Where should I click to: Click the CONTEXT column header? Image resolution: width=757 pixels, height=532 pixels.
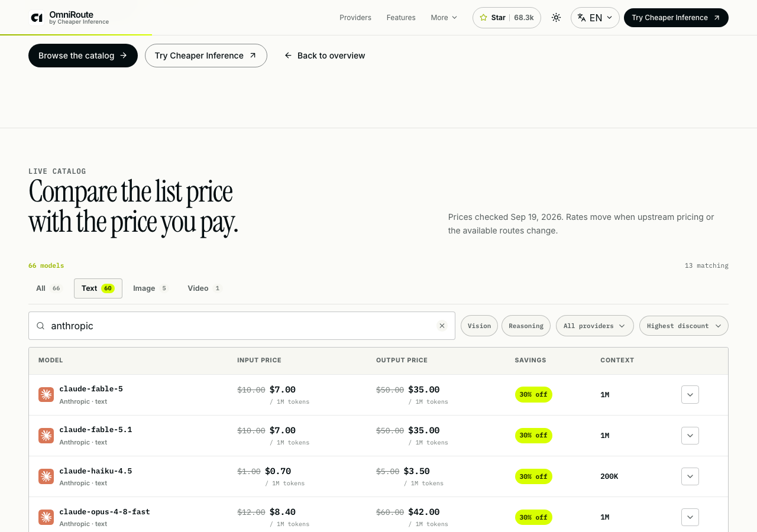point(617,360)
